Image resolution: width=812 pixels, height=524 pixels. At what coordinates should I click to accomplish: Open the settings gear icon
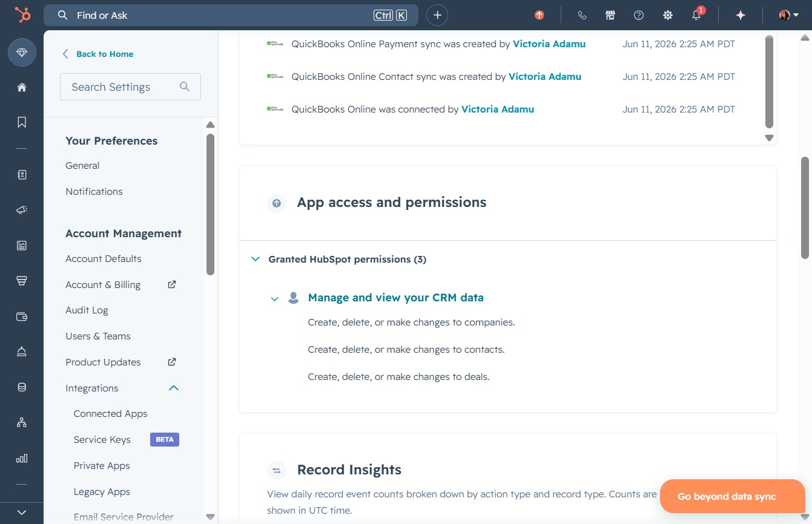667,15
